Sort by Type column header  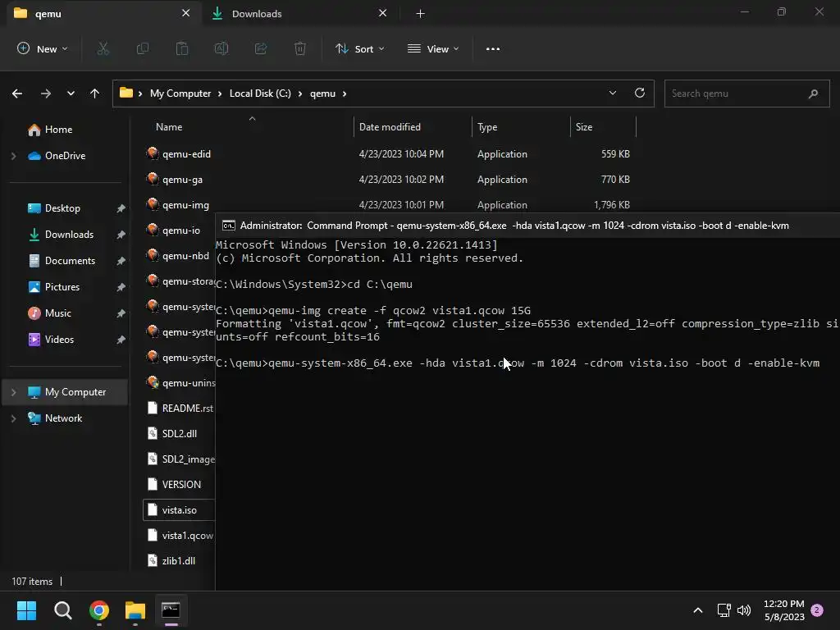pyautogui.click(x=487, y=127)
